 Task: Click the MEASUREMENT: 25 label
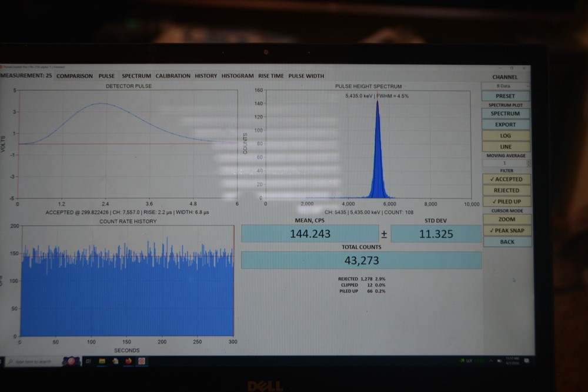[26, 75]
